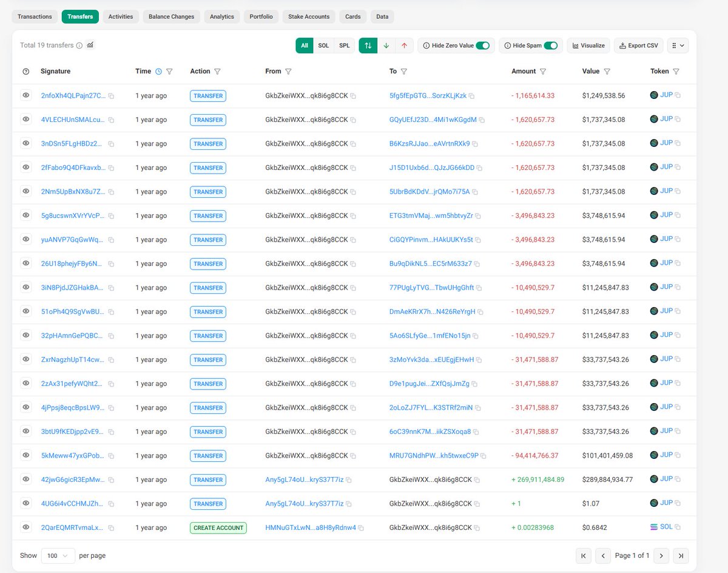
Task: Open the per page count dropdown showing 100
Action: click(x=58, y=555)
